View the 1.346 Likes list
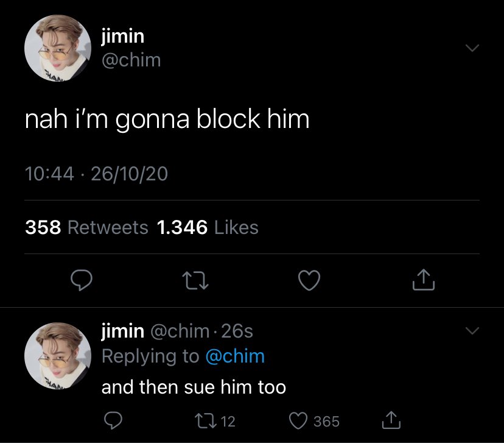 208,227
